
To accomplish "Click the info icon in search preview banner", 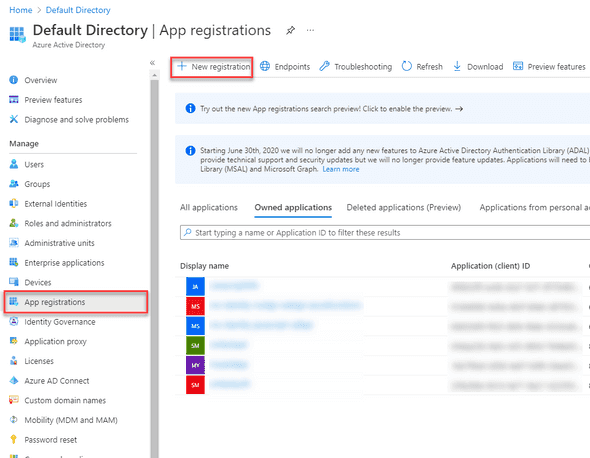I will 190,108.
